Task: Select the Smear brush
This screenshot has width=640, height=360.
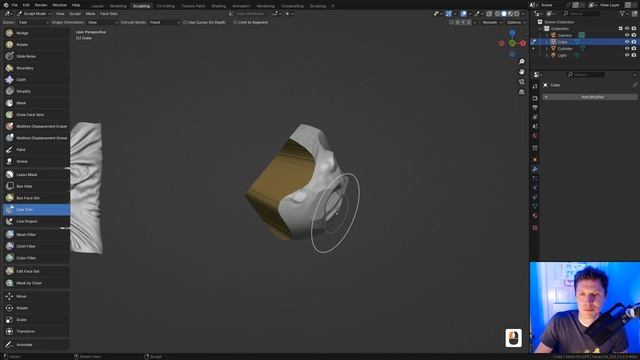Action: (x=36, y=161)
